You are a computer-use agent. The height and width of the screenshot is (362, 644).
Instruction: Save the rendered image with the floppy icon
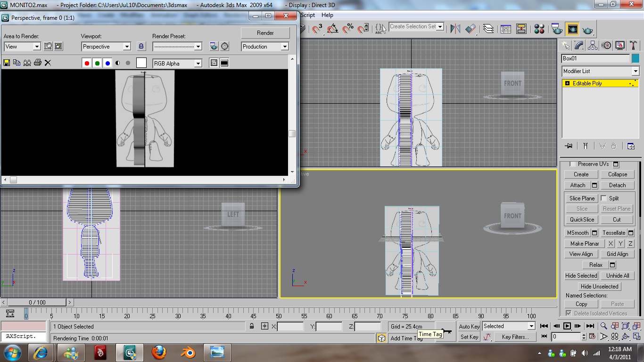point(7,63)
